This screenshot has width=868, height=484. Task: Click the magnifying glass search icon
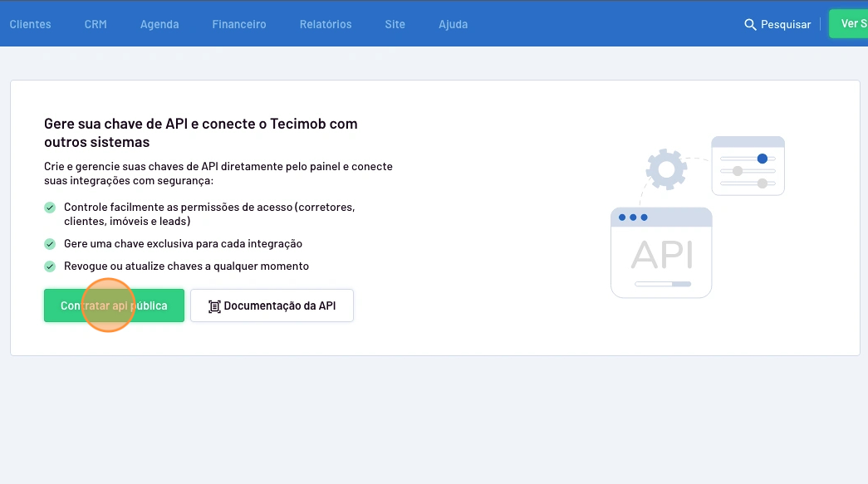(x=750, y=24)
